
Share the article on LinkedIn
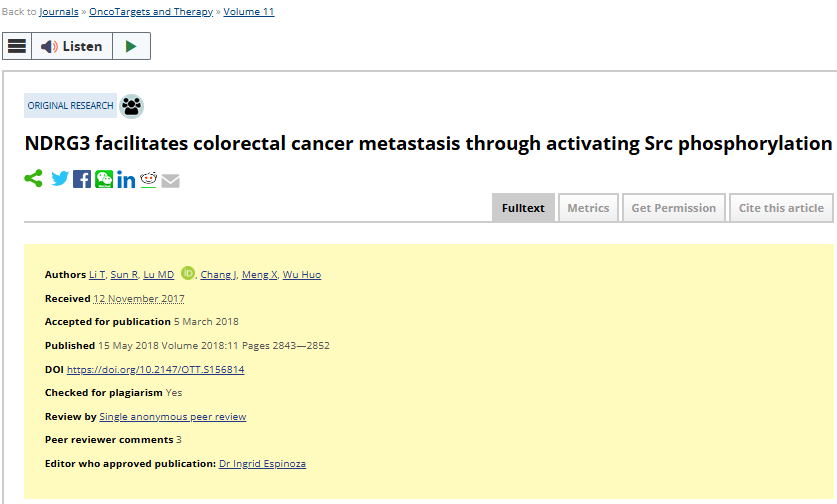(126, 180)
